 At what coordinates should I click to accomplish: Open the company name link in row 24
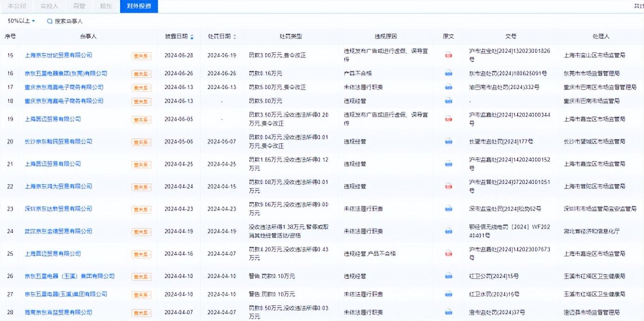tap(58, 231)
